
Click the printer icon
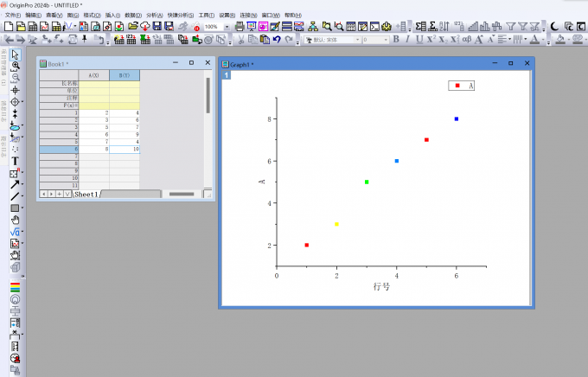(x=240, y=26)
